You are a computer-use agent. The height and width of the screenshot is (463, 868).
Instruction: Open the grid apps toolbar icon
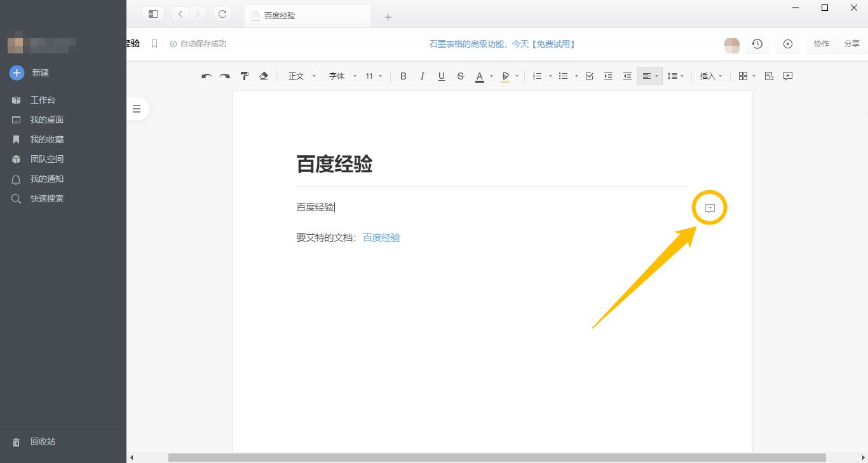tap(747, 76)
